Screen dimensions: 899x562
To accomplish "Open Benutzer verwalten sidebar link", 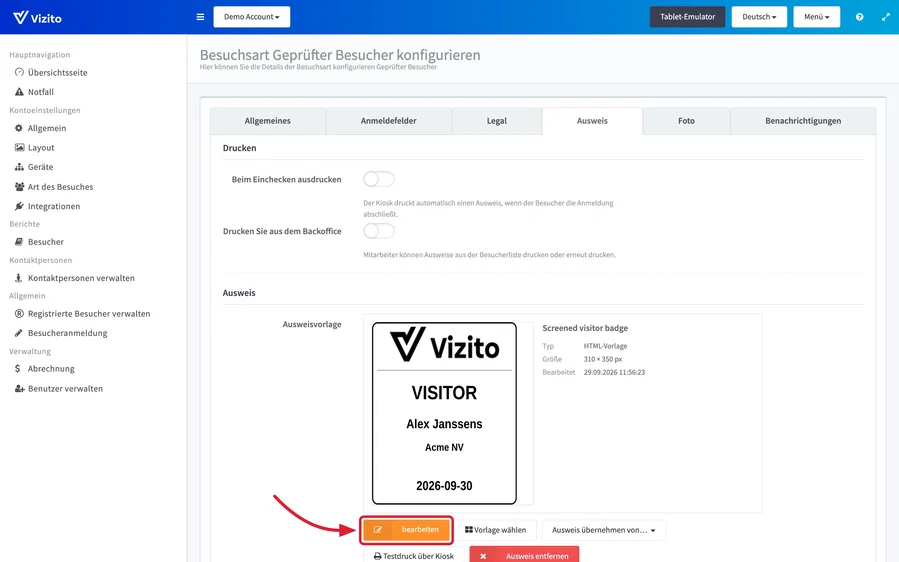I will 65,388.
